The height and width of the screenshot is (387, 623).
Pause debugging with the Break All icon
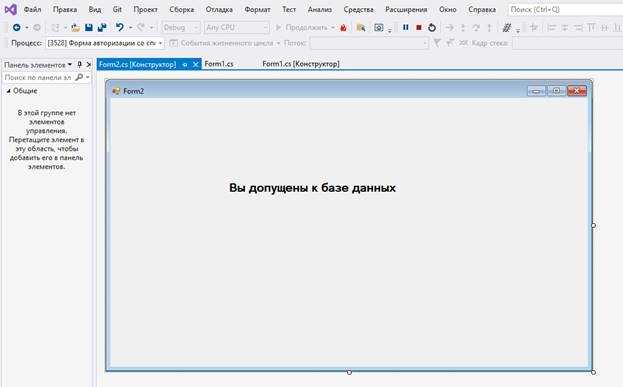405,27
